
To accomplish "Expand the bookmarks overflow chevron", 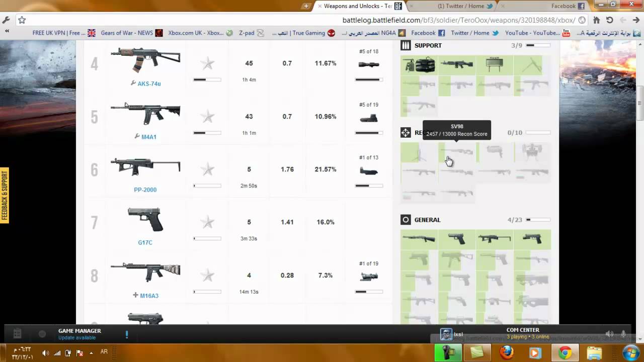I will click(7, 31).
